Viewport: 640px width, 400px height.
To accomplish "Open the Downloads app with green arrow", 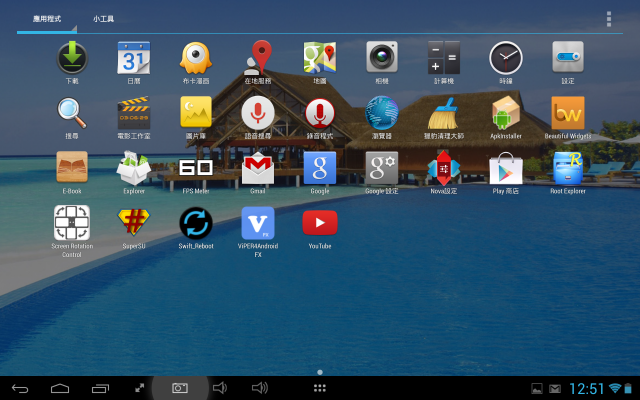I will [72, 58].
